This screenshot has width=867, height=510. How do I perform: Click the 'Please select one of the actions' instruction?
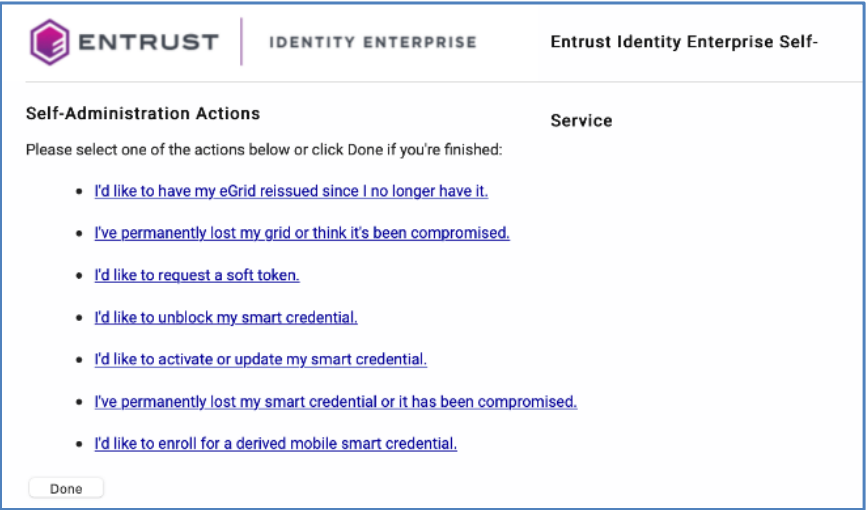(x=263, y=150)
